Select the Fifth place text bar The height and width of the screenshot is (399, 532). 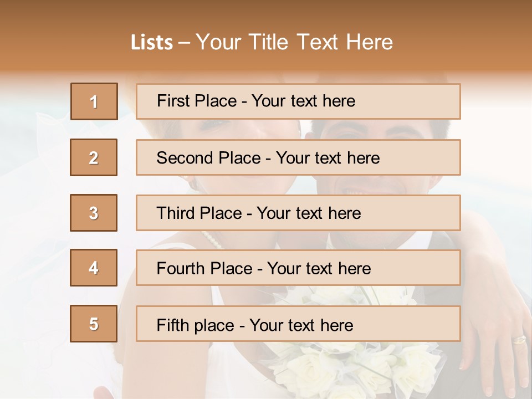tap(298, 324)
